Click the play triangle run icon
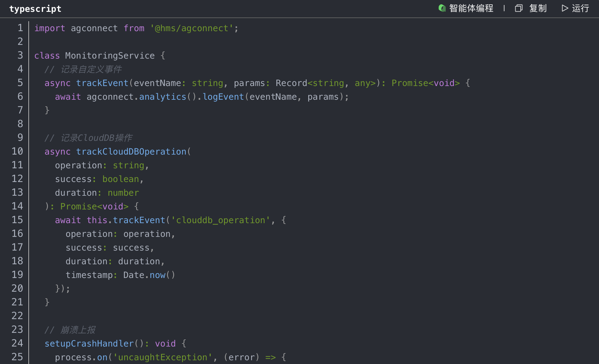Screen dimensions: 599x364 click(x=565, y=8)
